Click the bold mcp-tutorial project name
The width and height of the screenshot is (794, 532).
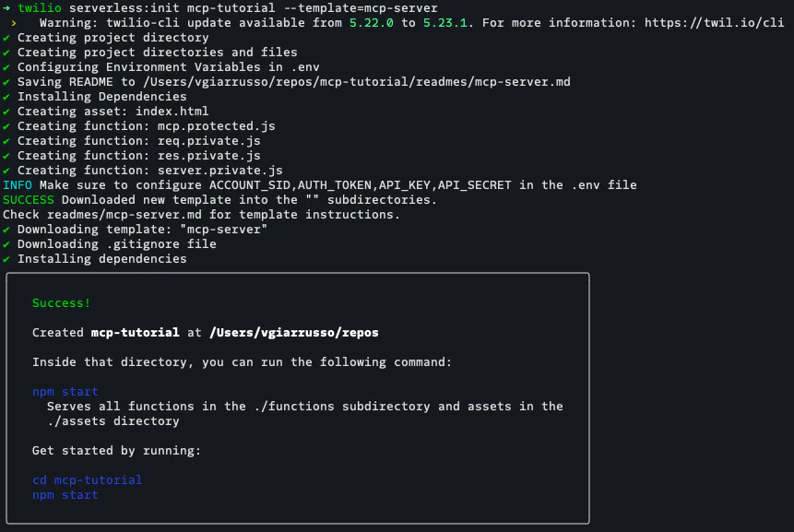[136, 333]
